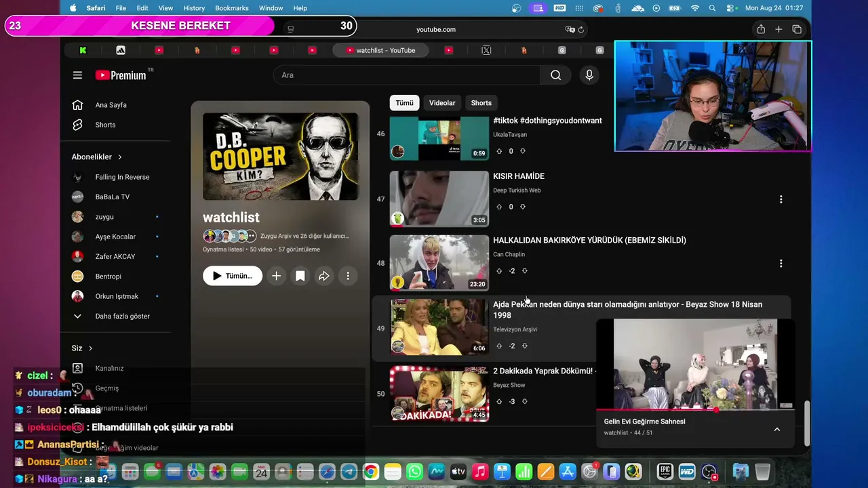Open the Music app from the Dock
Screen dimensions: 868x488
(480, 472)
